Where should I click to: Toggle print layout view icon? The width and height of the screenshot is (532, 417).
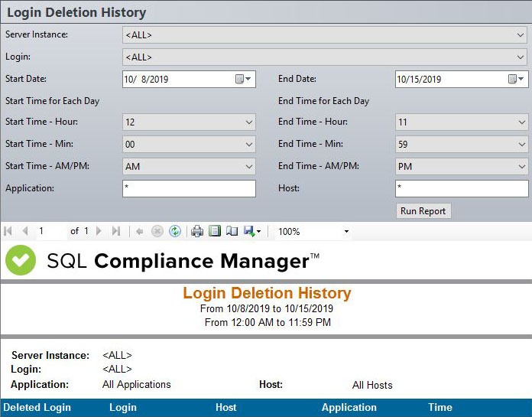pos(215,231)
